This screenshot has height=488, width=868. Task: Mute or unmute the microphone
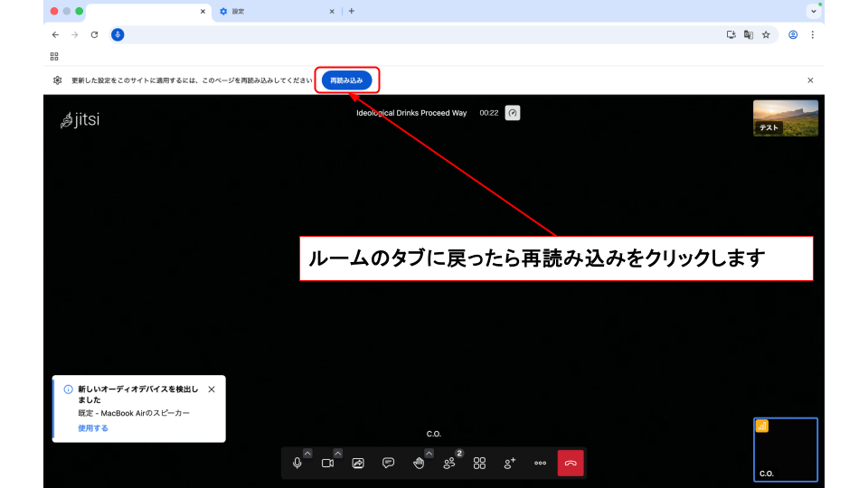(297, 463)
